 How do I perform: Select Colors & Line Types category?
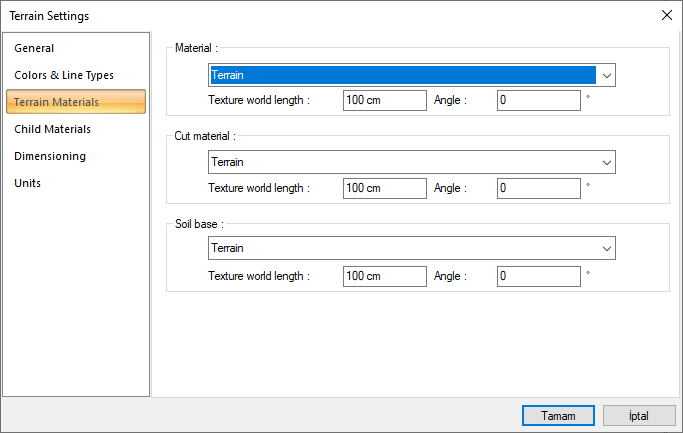pyautogui.click(x=64, y=75)
